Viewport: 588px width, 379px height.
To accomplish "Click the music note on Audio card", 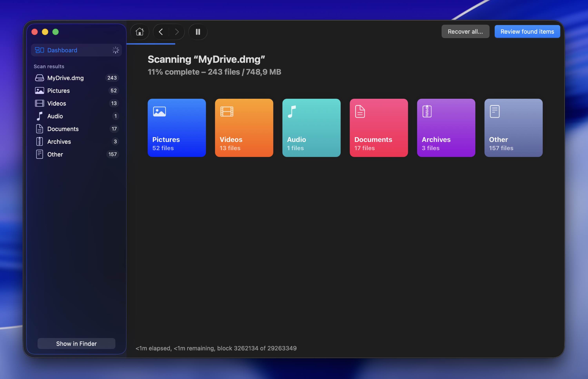I will pyautogui.click(x=292, y=112).
